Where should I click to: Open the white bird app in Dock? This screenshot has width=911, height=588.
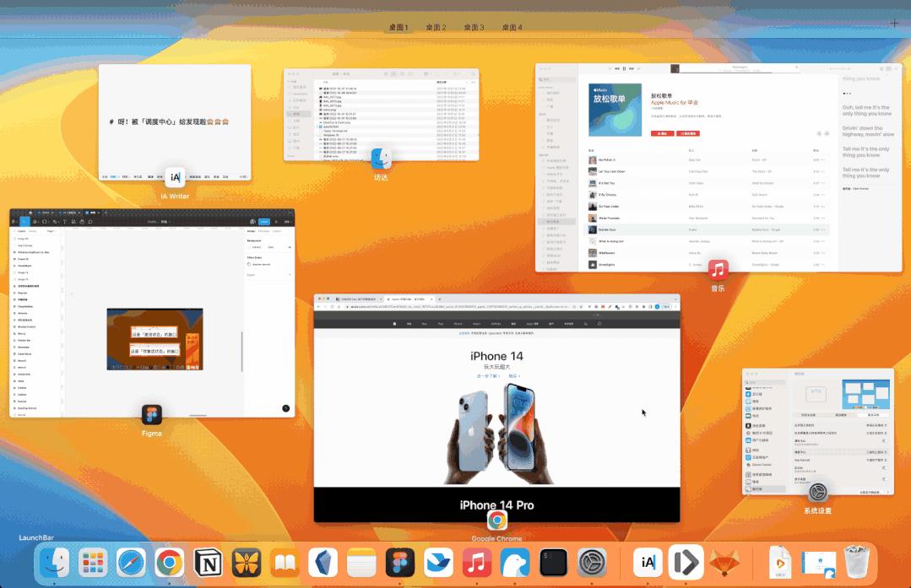tap(515, 563)
